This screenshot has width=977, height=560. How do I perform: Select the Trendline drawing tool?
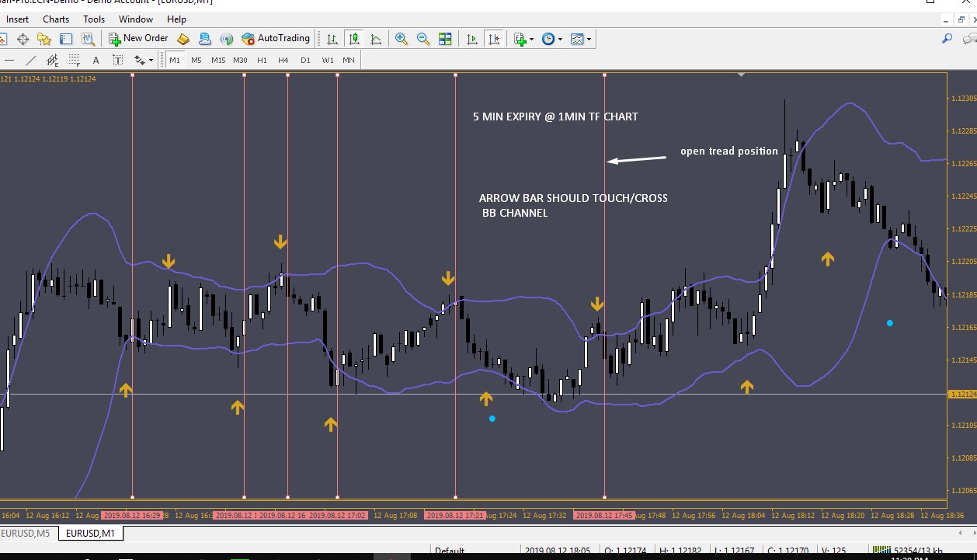[31, 60]
